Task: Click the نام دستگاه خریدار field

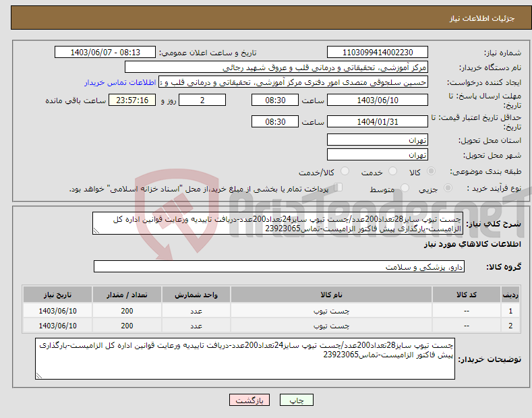Action: (276, 67)
